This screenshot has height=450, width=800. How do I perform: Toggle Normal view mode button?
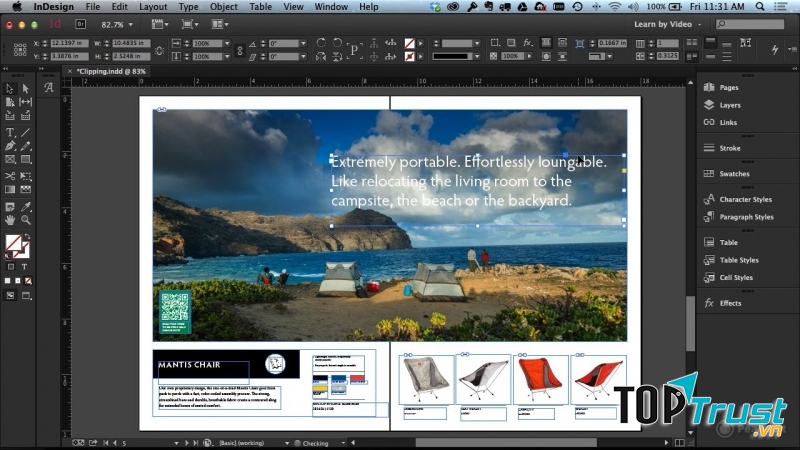10,295
